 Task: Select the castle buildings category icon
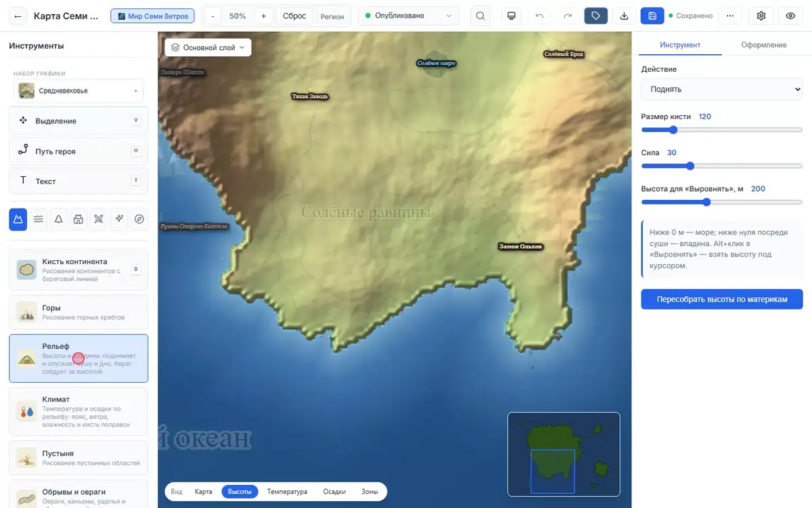(78, 219)
